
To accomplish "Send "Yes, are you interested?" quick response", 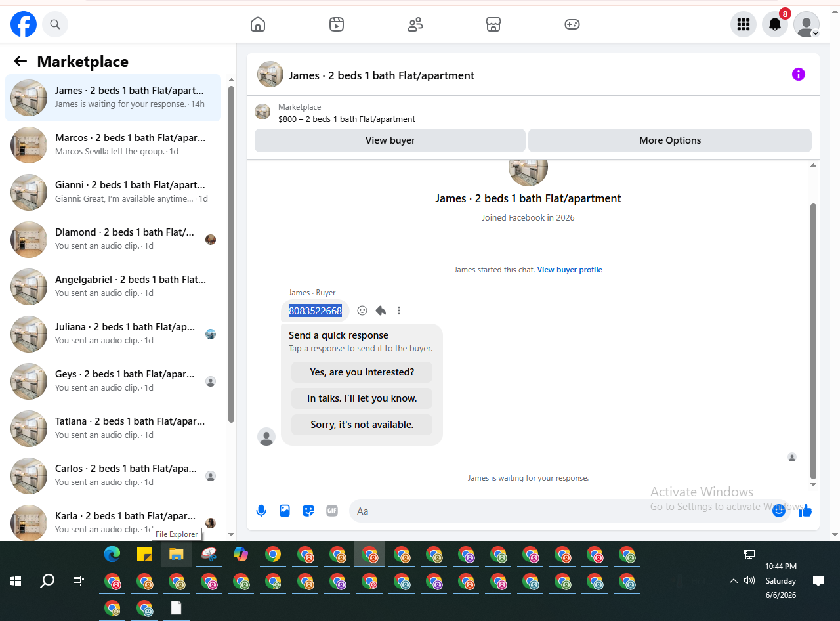I will 362,372.
